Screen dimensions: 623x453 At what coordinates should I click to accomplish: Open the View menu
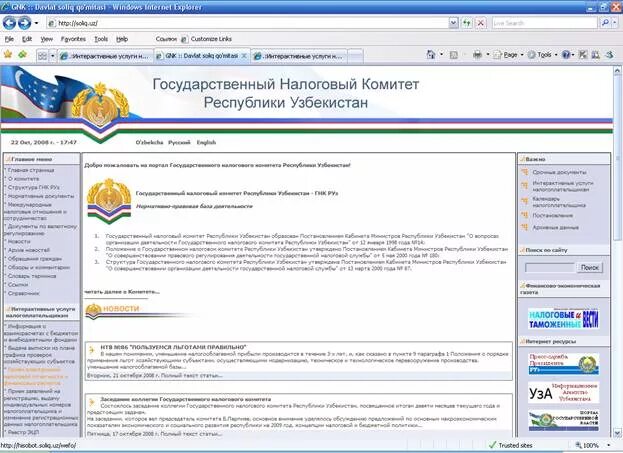point(46,39)
